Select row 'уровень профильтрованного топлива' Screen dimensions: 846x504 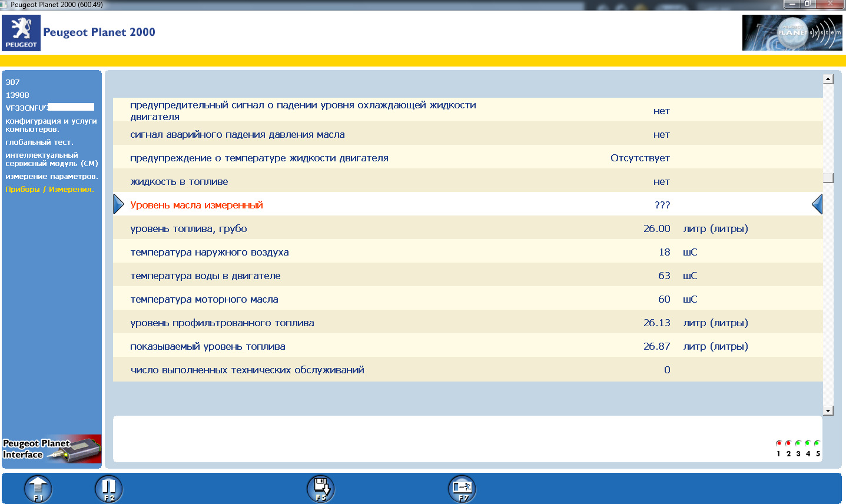pyautogui.click(x=467, y=322)
